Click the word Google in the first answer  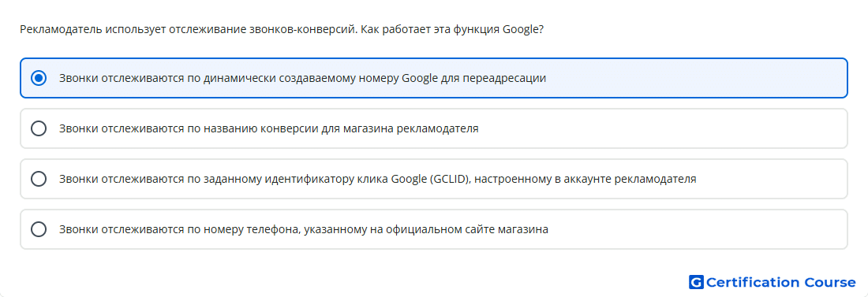(420, 79)
